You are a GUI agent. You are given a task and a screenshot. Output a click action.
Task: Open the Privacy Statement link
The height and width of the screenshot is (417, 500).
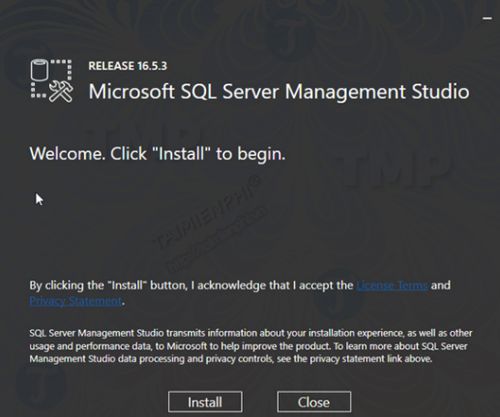[76, 301]
